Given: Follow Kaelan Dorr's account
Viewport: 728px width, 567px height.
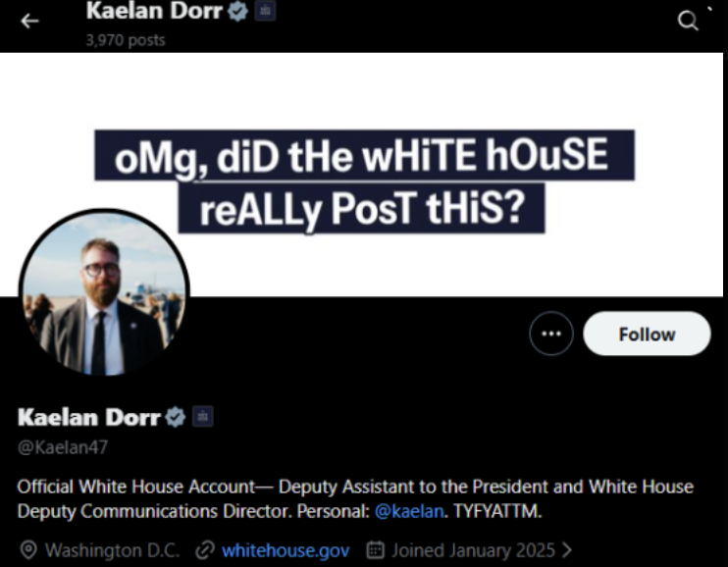Looking at the screenshot, I should click(647, 334).
